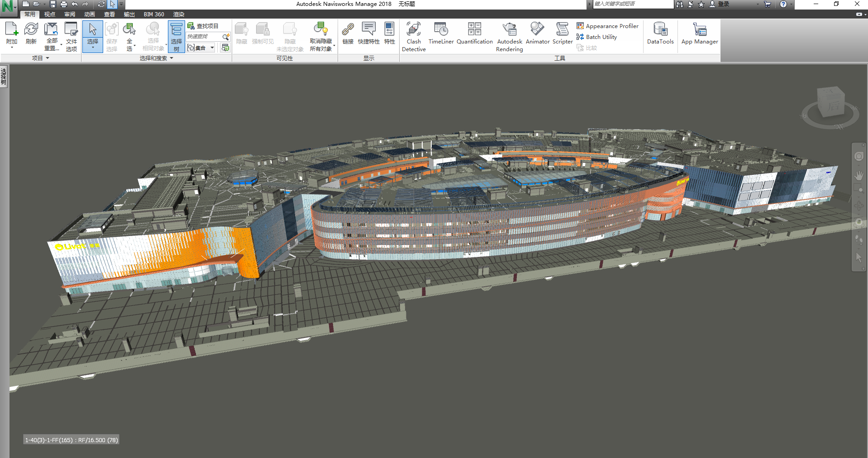Click the Walk footprints tool on navigation bar

(858, 240)
